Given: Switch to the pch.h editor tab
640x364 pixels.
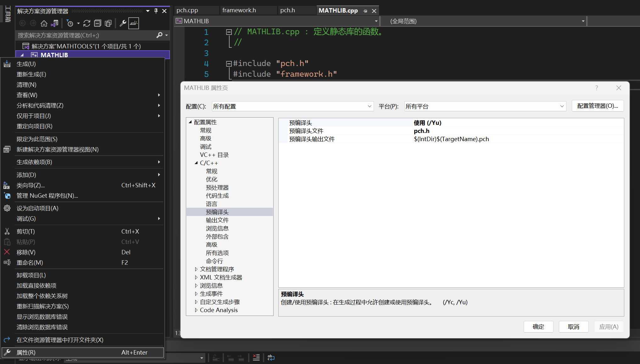Looking at the screenshot, I should (287, 10).
